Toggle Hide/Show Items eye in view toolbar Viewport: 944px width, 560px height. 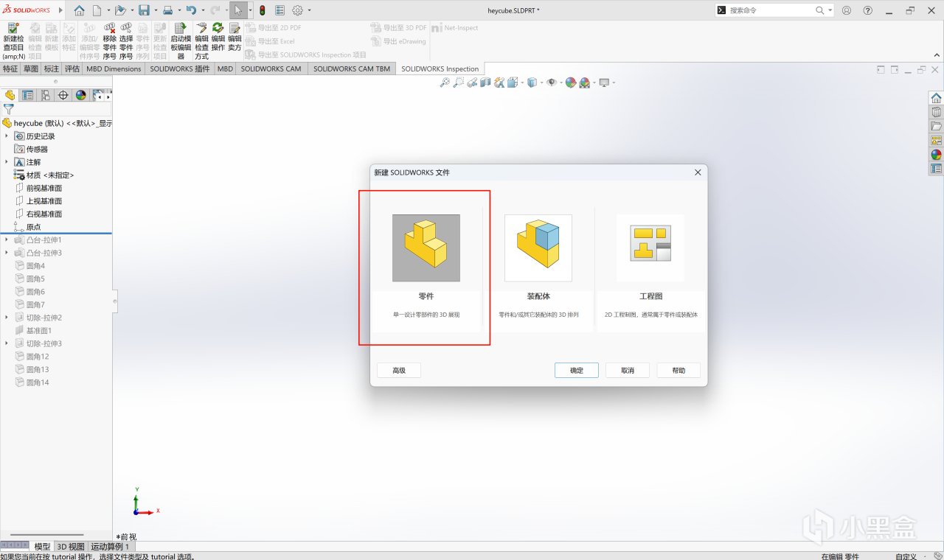(x=551, y=83)
